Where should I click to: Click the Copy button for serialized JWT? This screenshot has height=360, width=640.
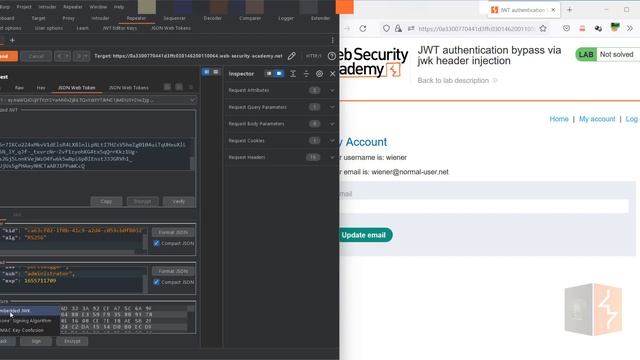coord(106,202)
